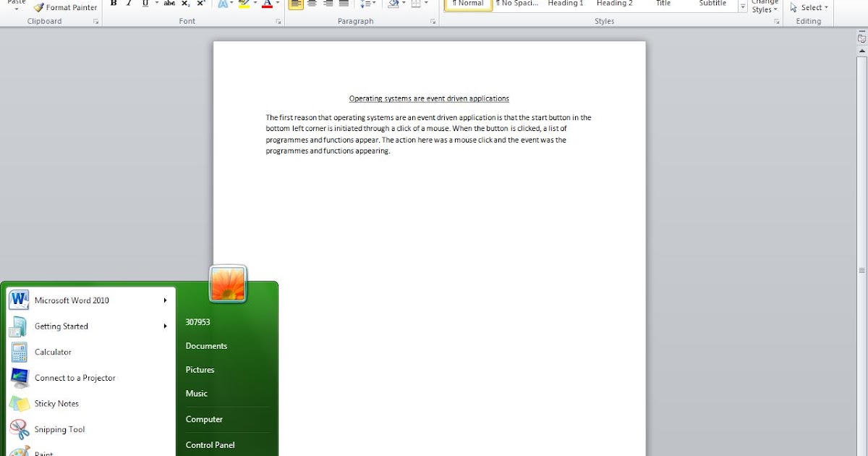This screenshot has width=868, height=456.
Task: Open Music from Start menu
Action: coord(196,394)
